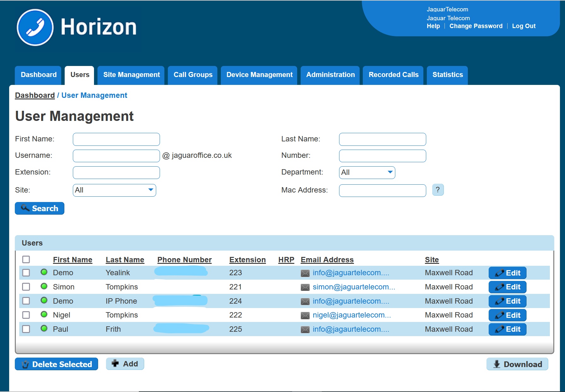565x392 pixels.
Task: Switch to the Call Groups tab
Action: coord(192,75)
